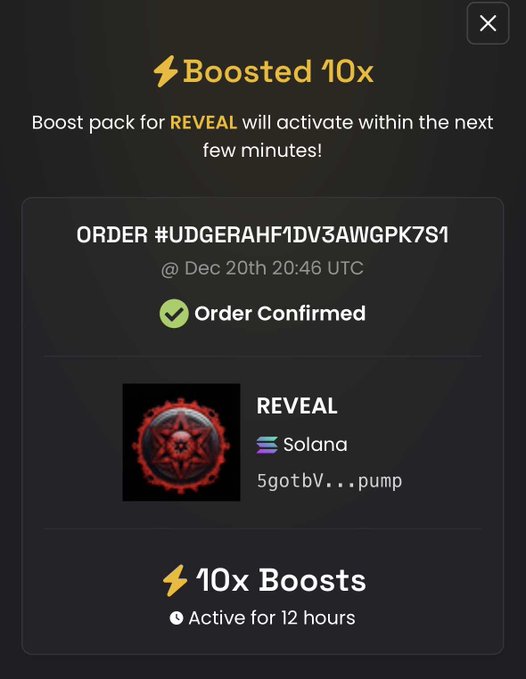Click the Solana network label
Image resolution: width=526 pixels, height=679 pixels.
coord(315,445)
